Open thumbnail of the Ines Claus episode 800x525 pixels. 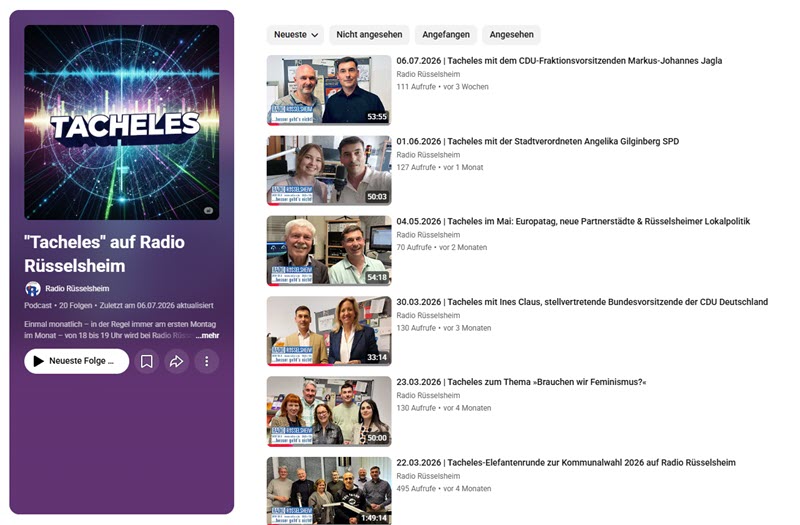coord(329,331)
